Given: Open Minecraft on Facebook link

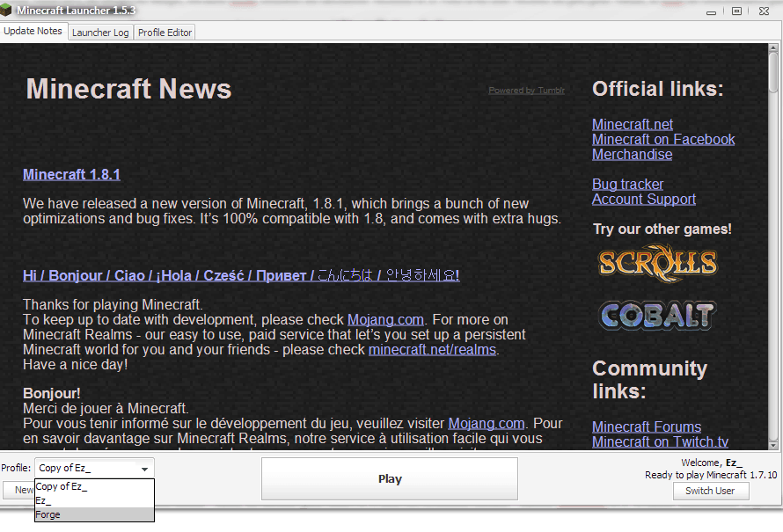Looking at the screenshot, I should (x=663, y=139).
